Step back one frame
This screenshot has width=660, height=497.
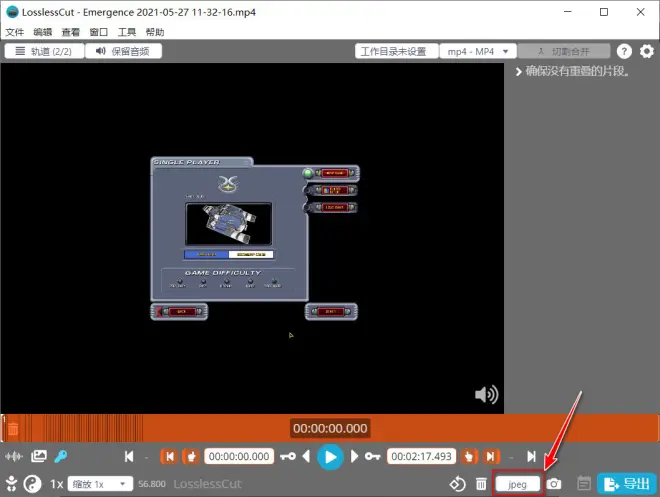tap(306, 457)
